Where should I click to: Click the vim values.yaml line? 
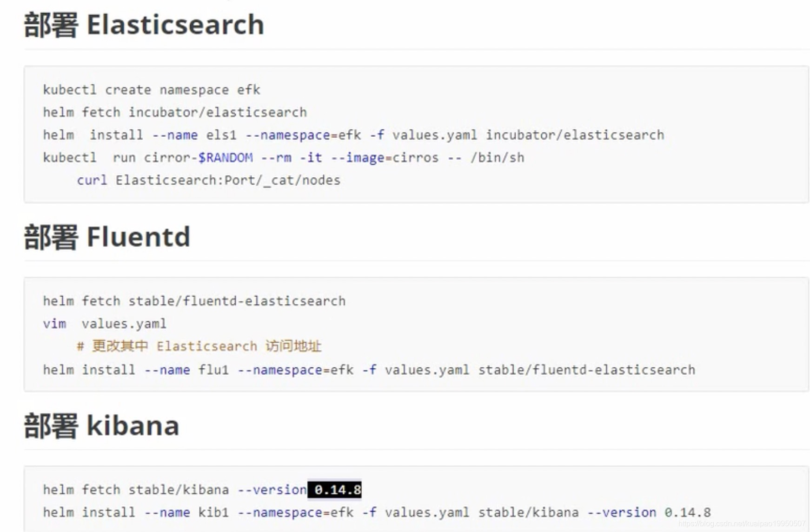coord(105,324)
